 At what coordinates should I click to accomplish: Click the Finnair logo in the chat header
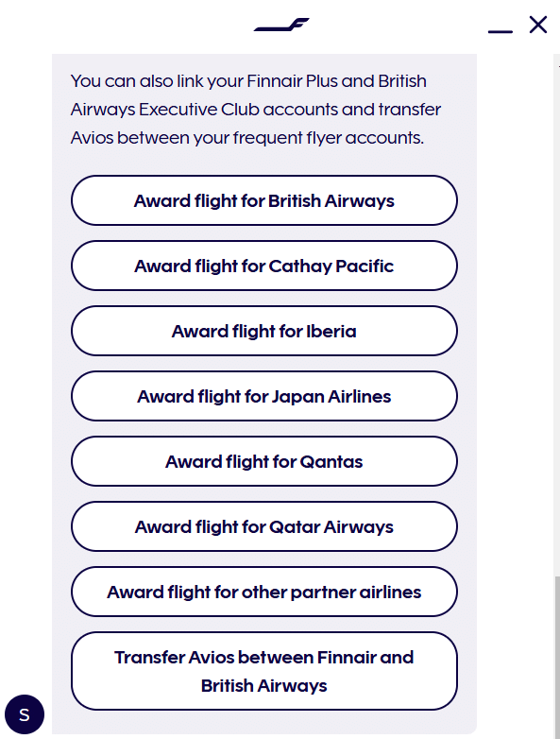click(x=281, y=25)
